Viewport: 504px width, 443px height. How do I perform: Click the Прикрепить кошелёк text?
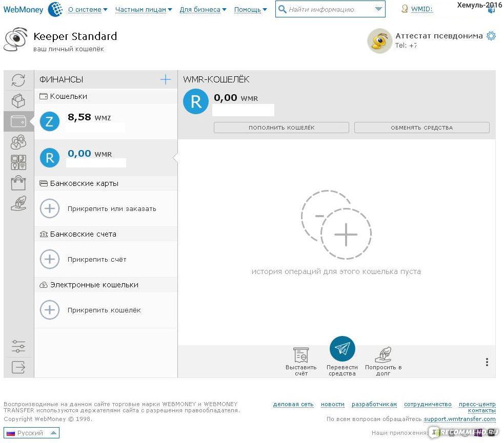tap(104, 310)
